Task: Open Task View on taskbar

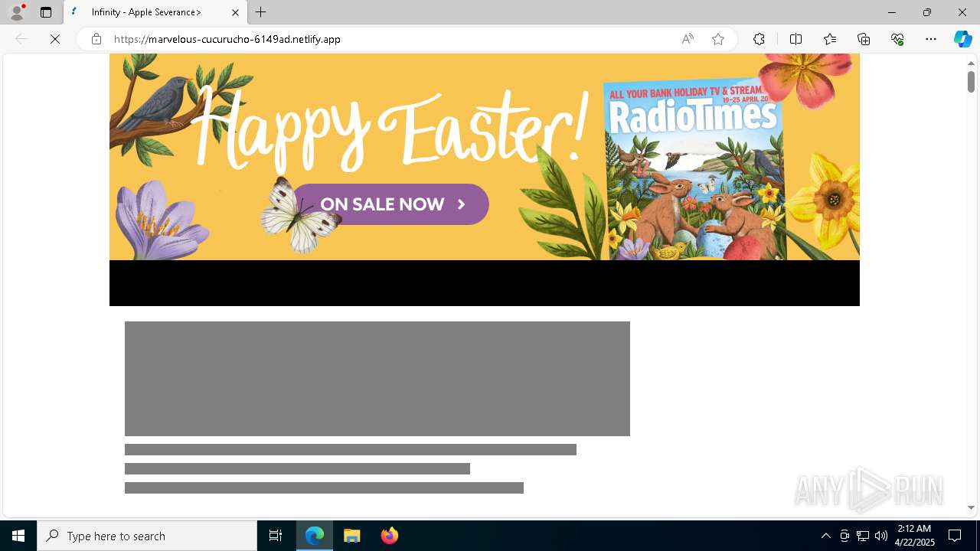Action: [276, 536]
